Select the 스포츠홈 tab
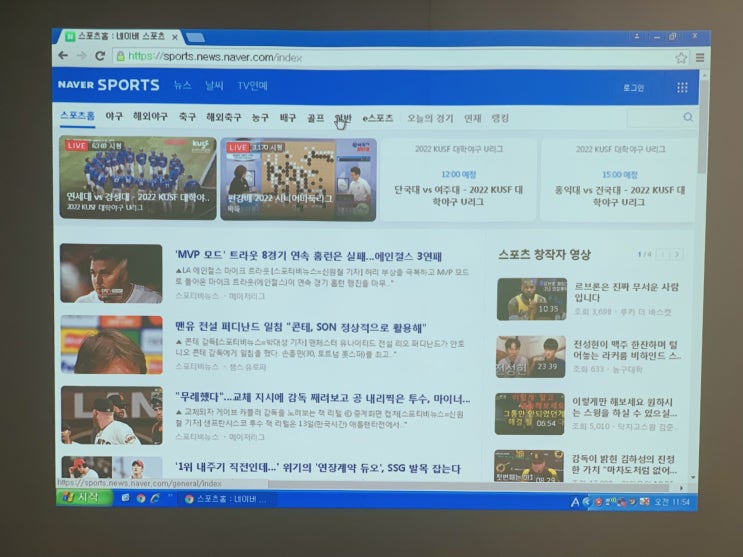Screen dimensions: 743x557 coord(77,116)
